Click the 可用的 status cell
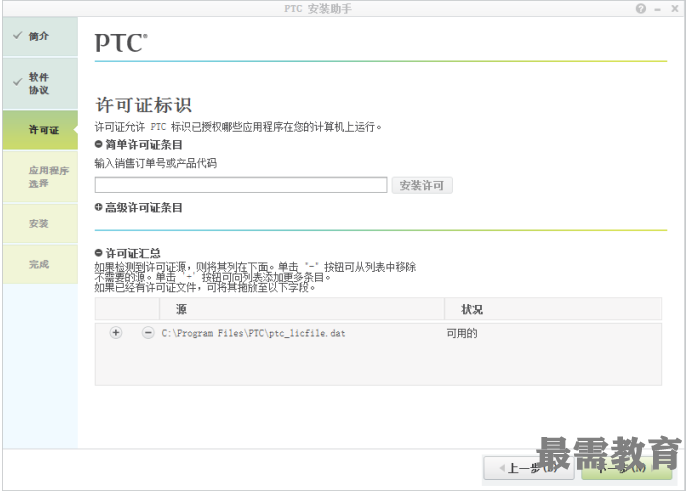 (462, 333)
